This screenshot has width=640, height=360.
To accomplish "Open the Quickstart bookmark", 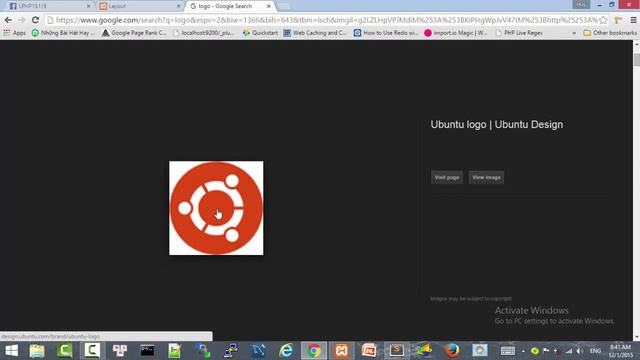I will coord(260,33).
